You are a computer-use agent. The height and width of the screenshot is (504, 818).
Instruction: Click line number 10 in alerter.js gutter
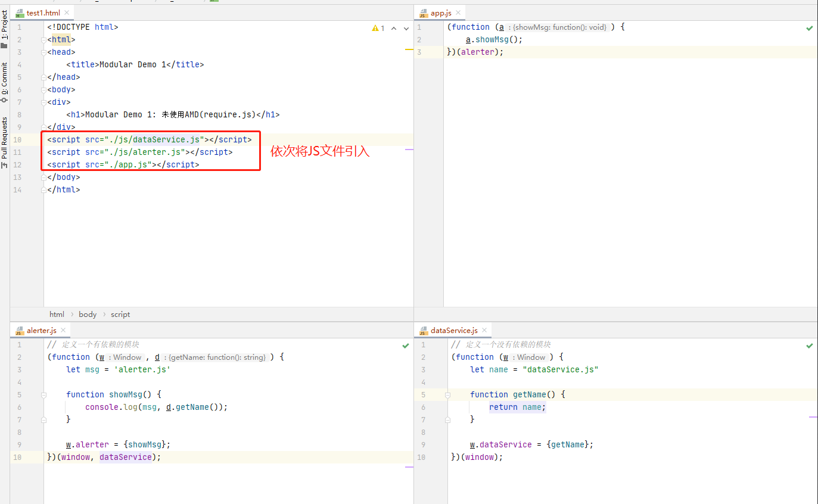[18, 458]
